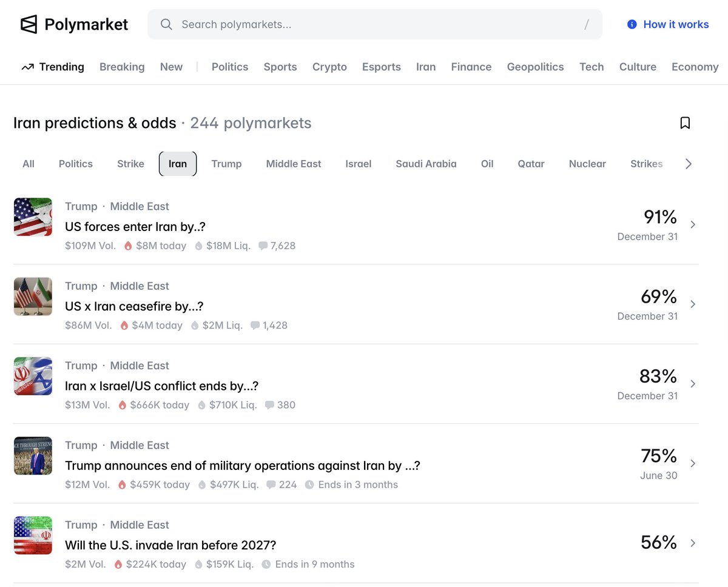This screenshot has height=587, width=728.
Task: Open the Finance category
Action: tap(471, 67)
